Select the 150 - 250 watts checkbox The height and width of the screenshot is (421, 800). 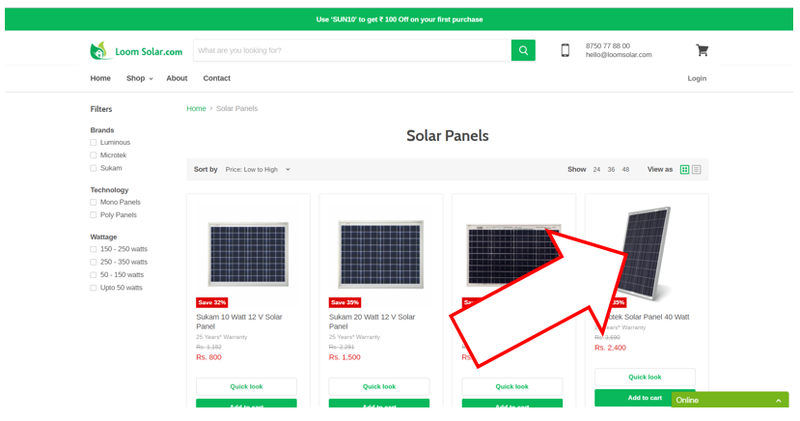click(94, 249)
